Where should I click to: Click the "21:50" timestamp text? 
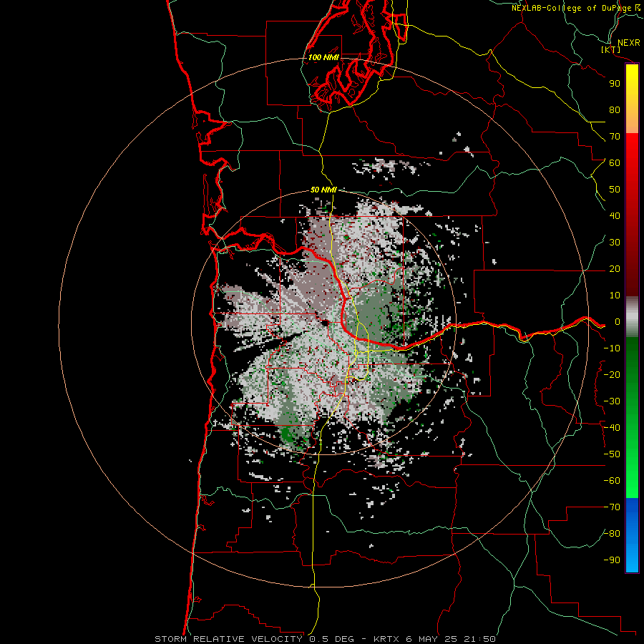(479, 639)
